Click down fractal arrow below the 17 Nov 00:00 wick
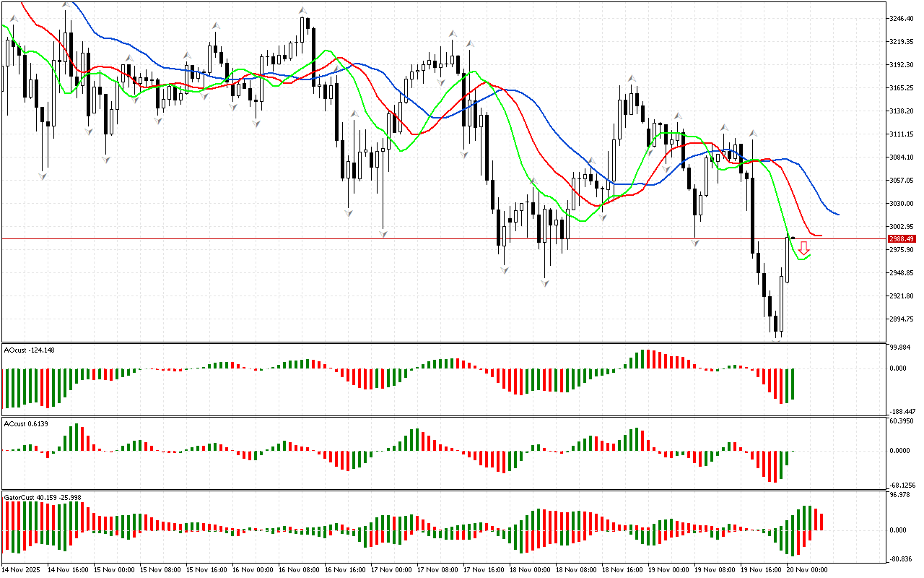924x578 pixels. pyautogui.click(x=383, y=234)
